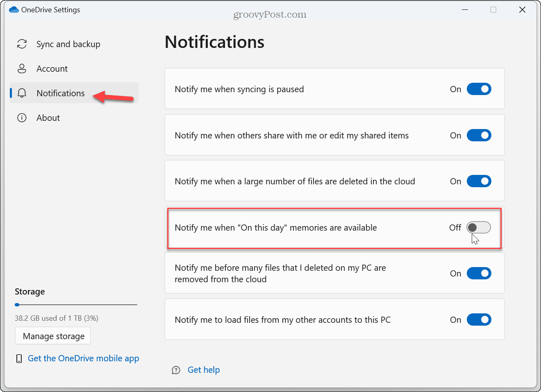The width and height of the screenshot is (541, 392).
Task: Click the Notifications bell icon
Action: click(22, 93)
